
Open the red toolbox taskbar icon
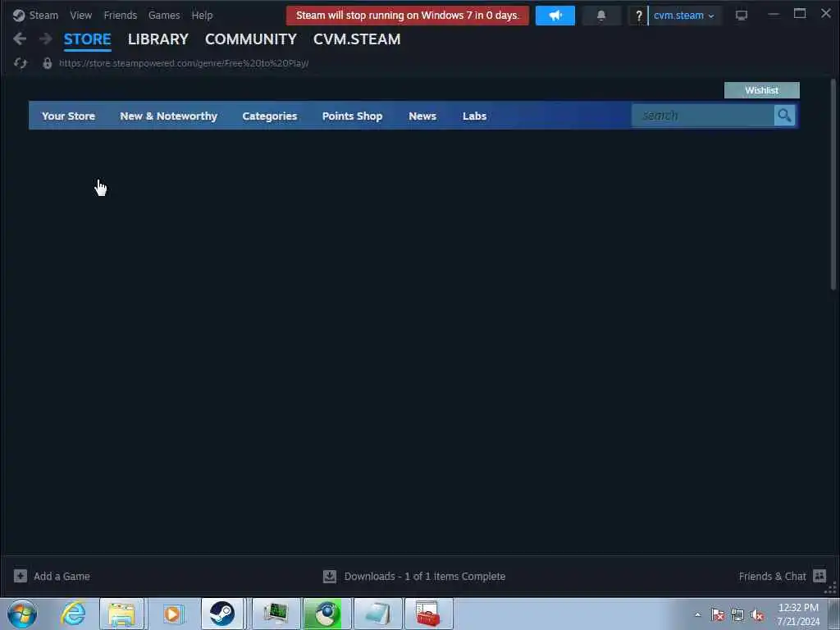coord(428,614)
